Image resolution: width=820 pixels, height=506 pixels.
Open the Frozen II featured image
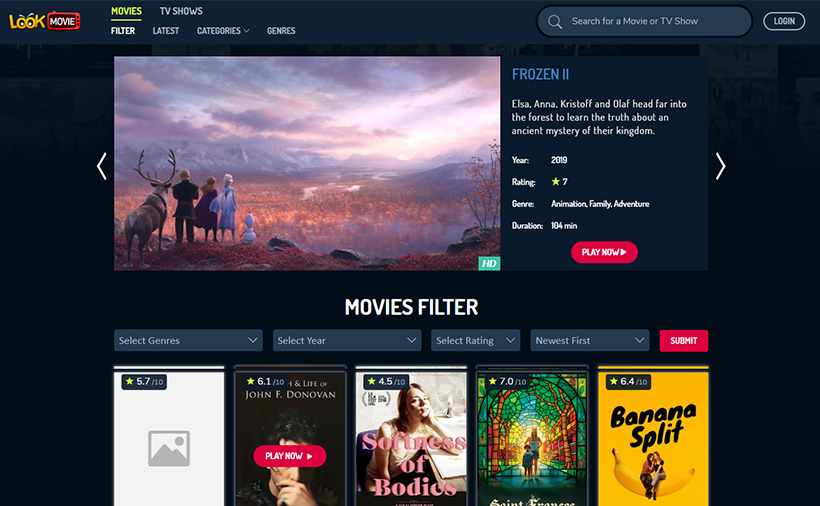(x=307, y=163)
